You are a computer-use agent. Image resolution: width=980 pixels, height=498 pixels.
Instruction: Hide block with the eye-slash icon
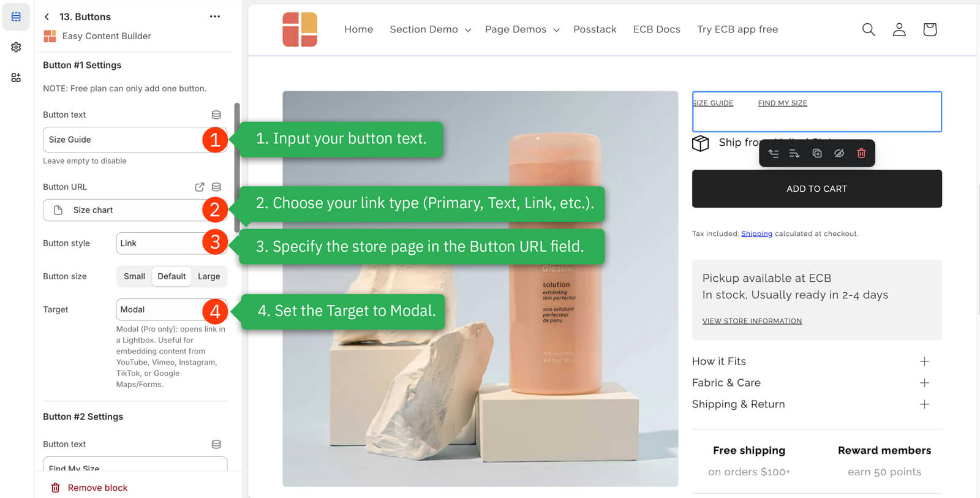(x=839, y=153)
